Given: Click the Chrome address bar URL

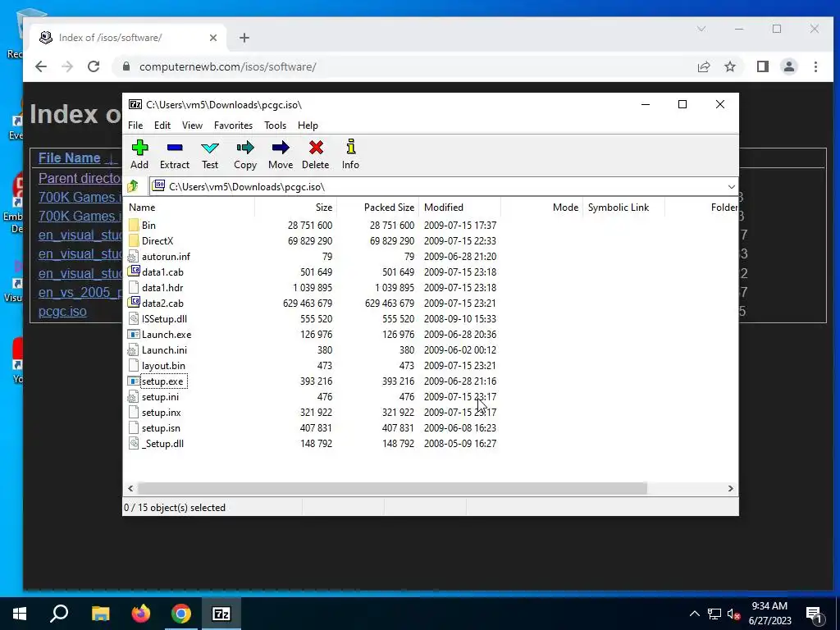Looking at the screenshot, I should [x=228, y=67].
